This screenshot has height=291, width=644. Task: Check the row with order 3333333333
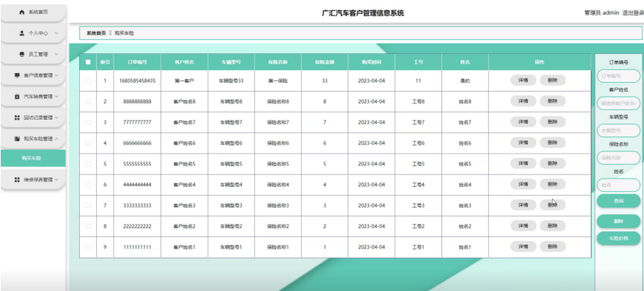88,205
